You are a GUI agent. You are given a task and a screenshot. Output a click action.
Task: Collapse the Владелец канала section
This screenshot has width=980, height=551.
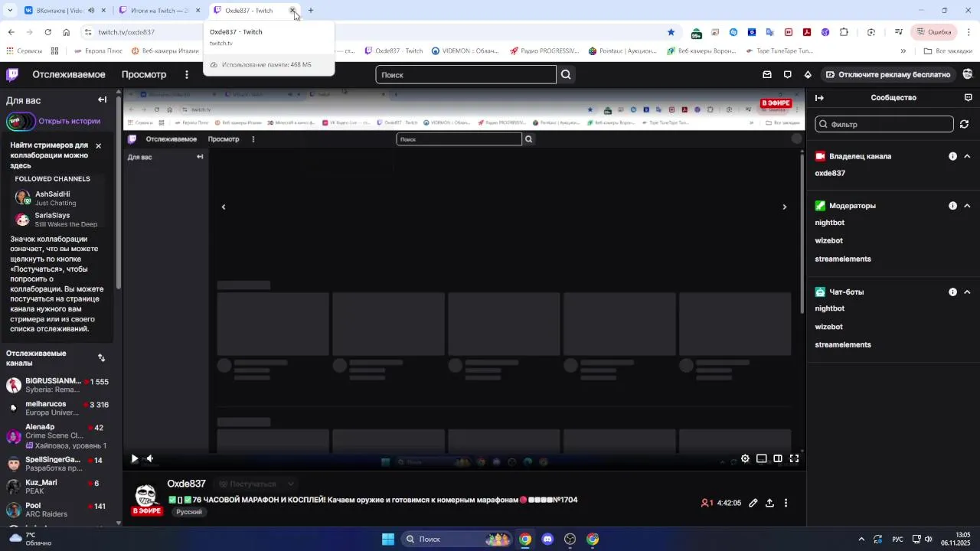[967, 156]
